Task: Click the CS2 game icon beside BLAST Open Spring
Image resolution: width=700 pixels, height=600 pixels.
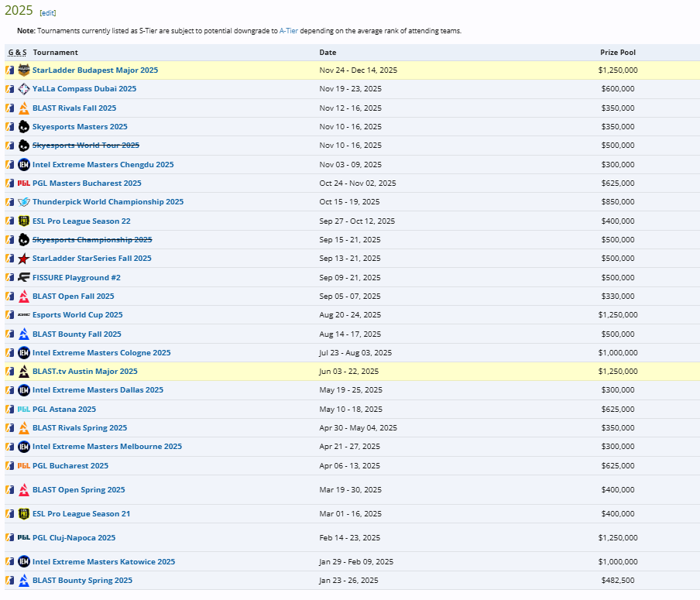Action: pos(10,490)
